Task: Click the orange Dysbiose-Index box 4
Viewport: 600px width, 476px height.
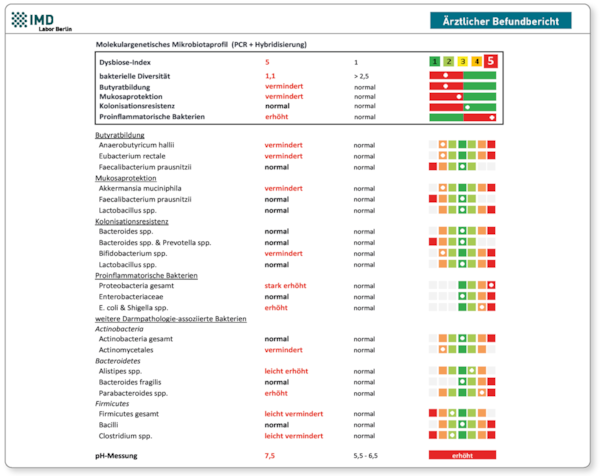Action: coord(477,62)
